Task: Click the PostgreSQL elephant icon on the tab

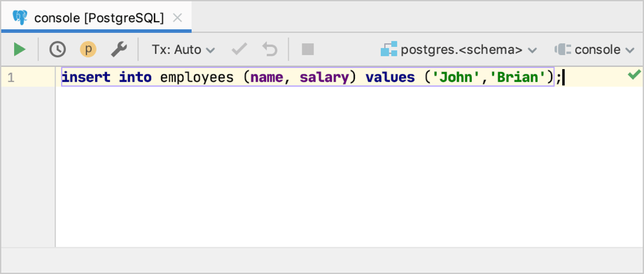Action: [20, 17]
